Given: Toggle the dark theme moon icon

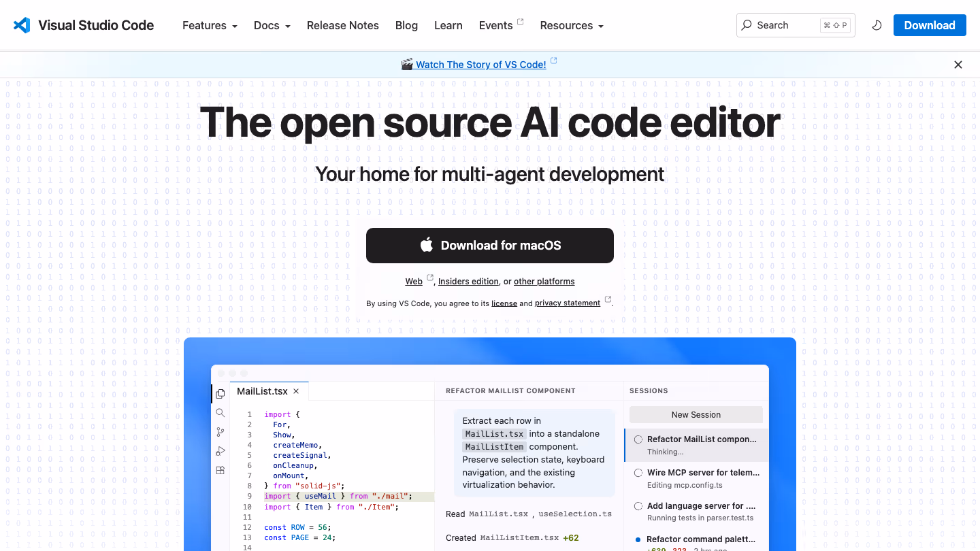Looking at the screenshot, I should click(x=877, y=25).
